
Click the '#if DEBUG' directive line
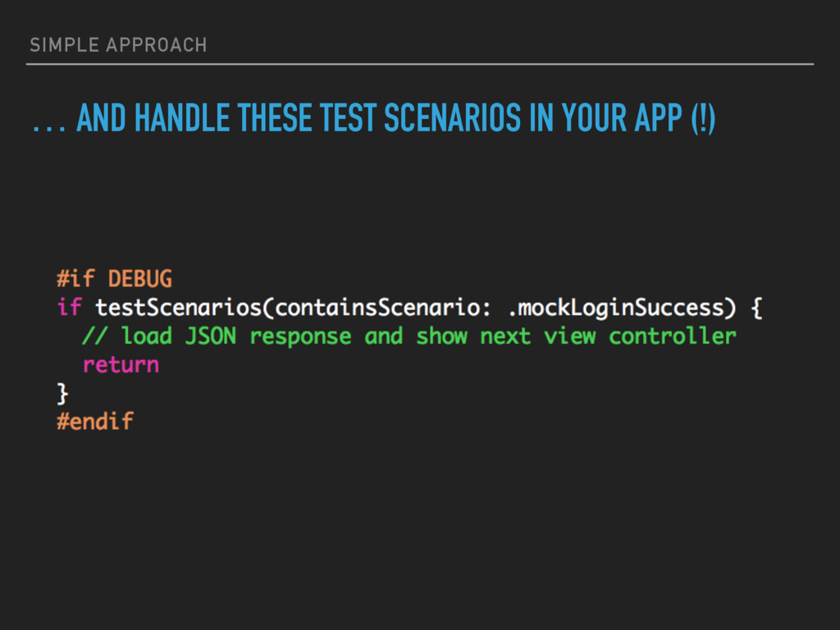pos(114,279)
